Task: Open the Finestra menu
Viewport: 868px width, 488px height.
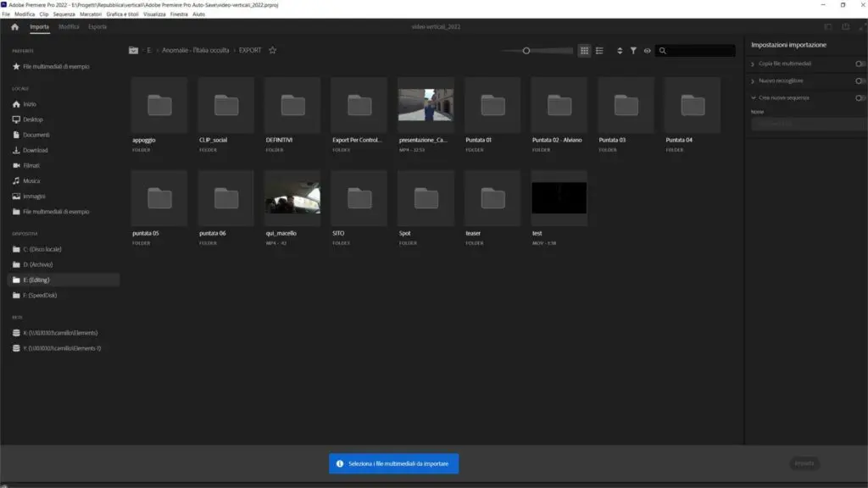Action: click(179, 14)
